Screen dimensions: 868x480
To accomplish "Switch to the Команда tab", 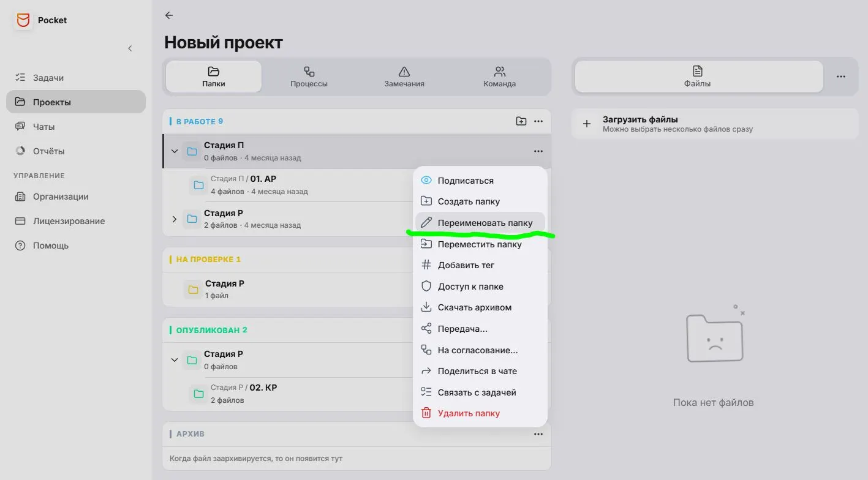I will (499, 77).
